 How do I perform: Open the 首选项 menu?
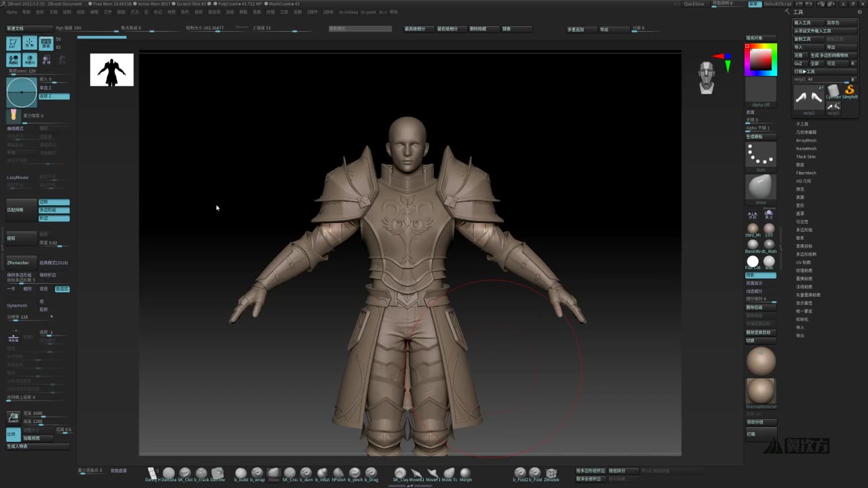point(214,12)
